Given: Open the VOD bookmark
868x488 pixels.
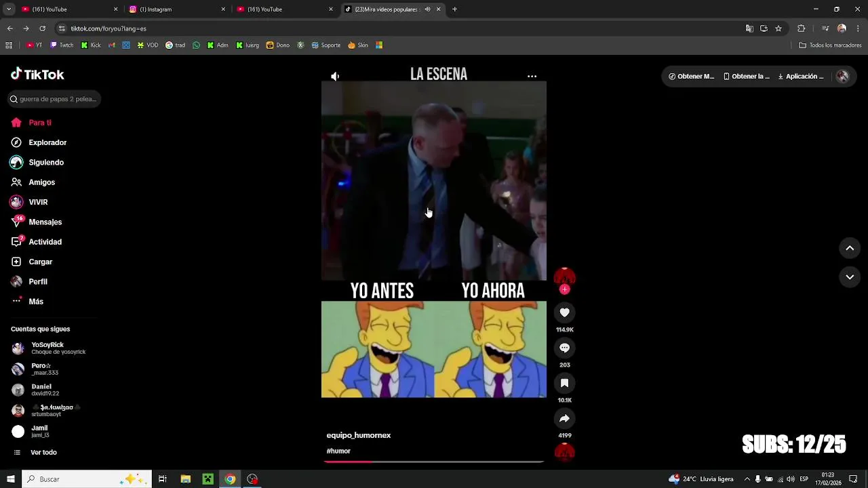Looking at the screenshot, I should point(148,45).
